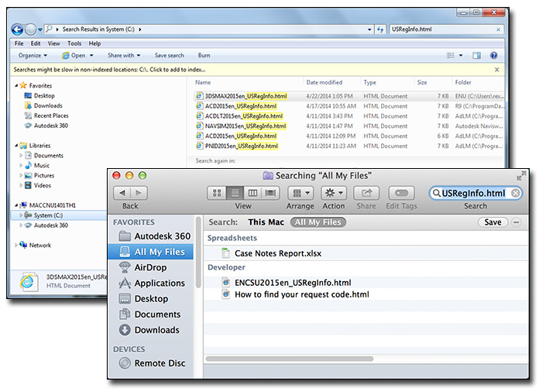Image resolution: width=539 pixels, height=392 pixels.
Task: Switch Finder to column view
Action: coord(252,193)
